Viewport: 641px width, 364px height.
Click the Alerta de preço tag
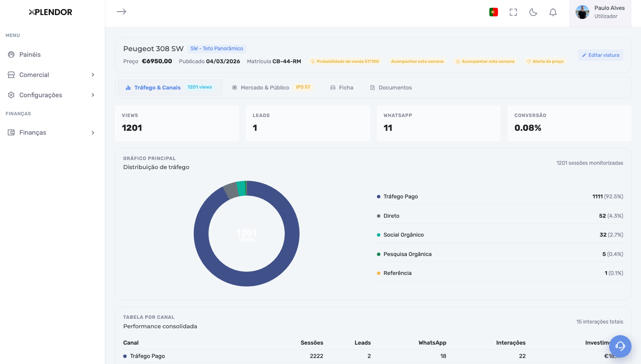[x=545, y=62]
